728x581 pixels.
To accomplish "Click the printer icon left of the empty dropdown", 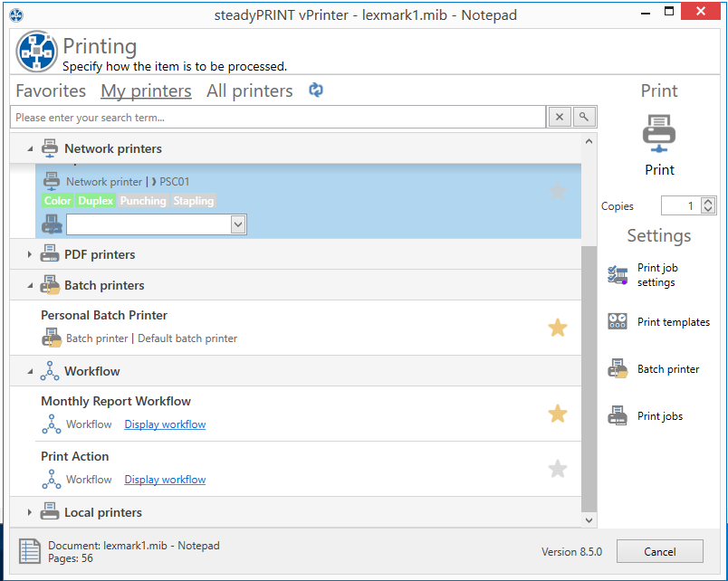I will pyautogui.click(x=52, y=224).
